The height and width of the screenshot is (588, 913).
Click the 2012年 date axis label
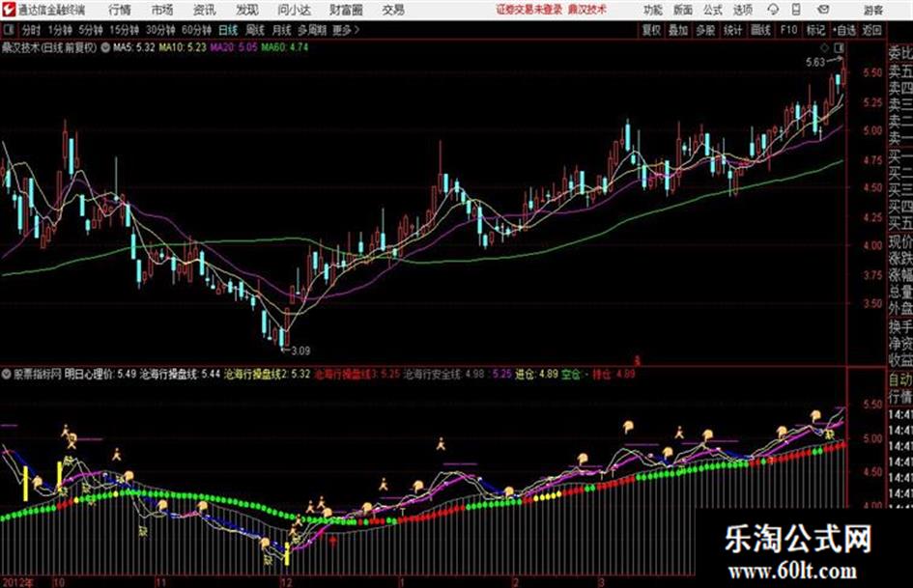[x=18, y=582]
